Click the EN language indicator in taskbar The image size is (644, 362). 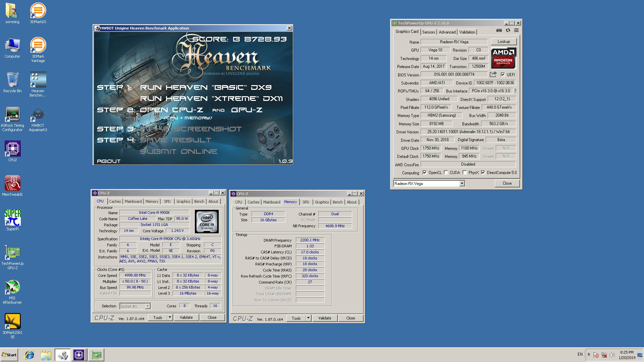coord(580,354)
